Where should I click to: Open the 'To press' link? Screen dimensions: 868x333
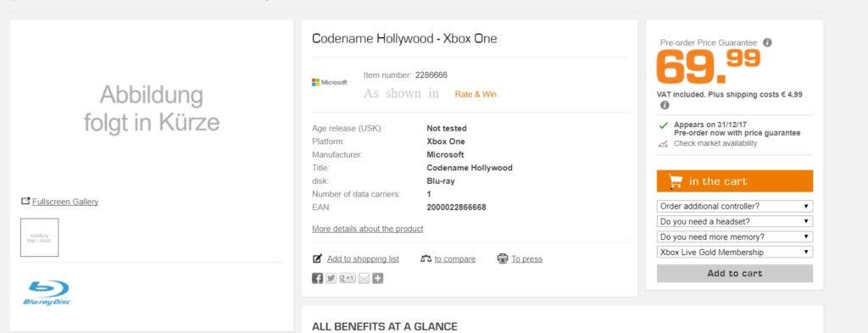(527, 259)
